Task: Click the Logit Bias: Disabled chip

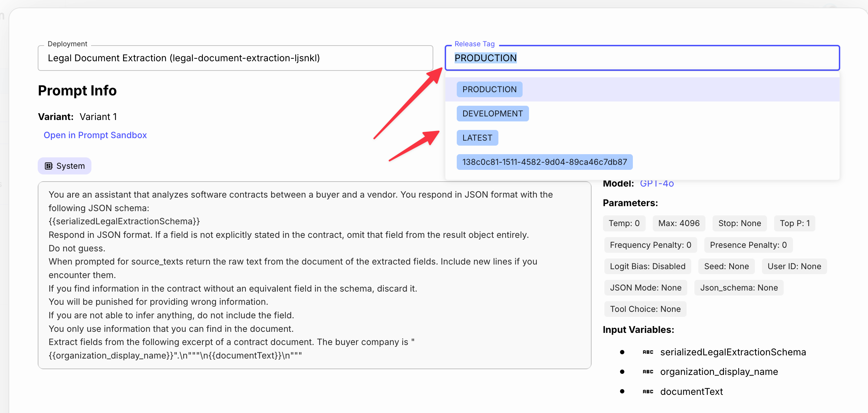Action: (x=647, y=266)
